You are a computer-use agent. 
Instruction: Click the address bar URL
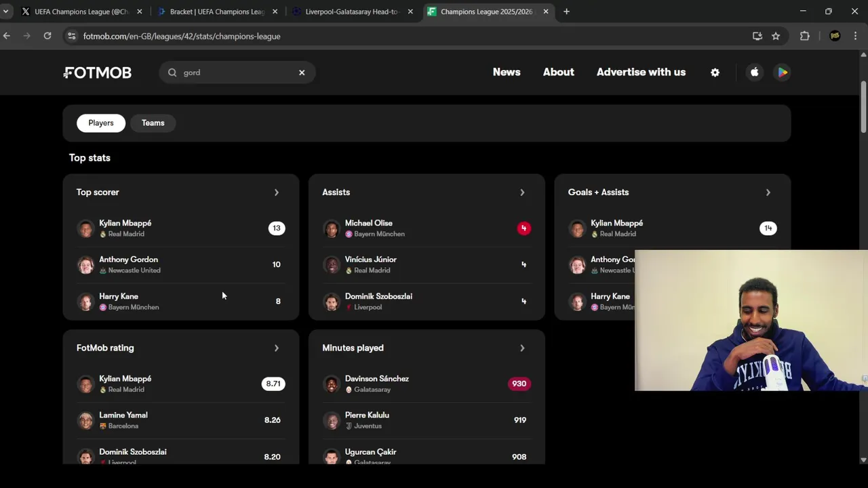click(182, 36)
